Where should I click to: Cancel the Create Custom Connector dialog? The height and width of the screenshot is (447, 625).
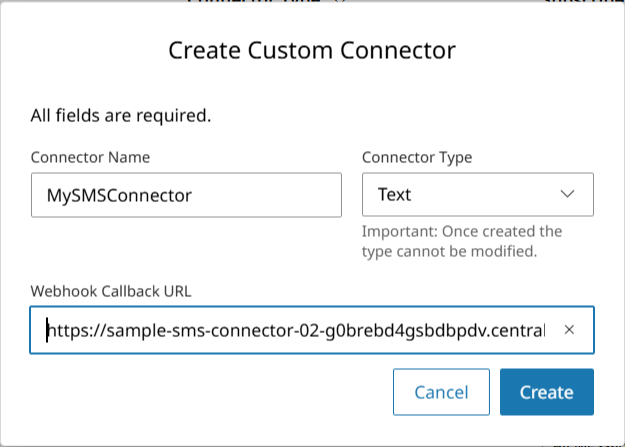(x=441, y=392)
